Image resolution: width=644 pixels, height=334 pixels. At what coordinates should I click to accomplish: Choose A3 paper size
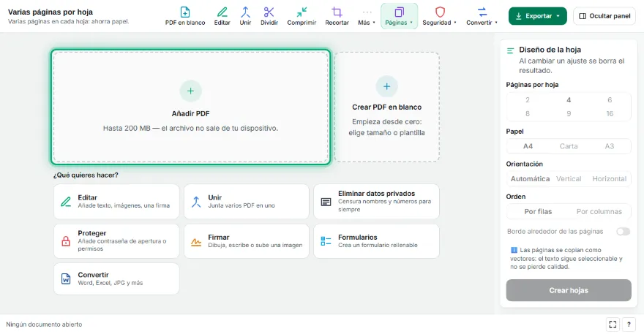[x=610, y=146]
